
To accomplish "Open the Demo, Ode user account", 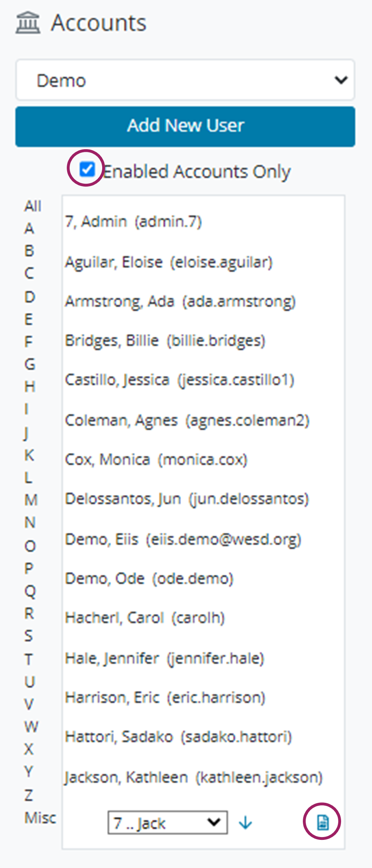I will [149, 578].
